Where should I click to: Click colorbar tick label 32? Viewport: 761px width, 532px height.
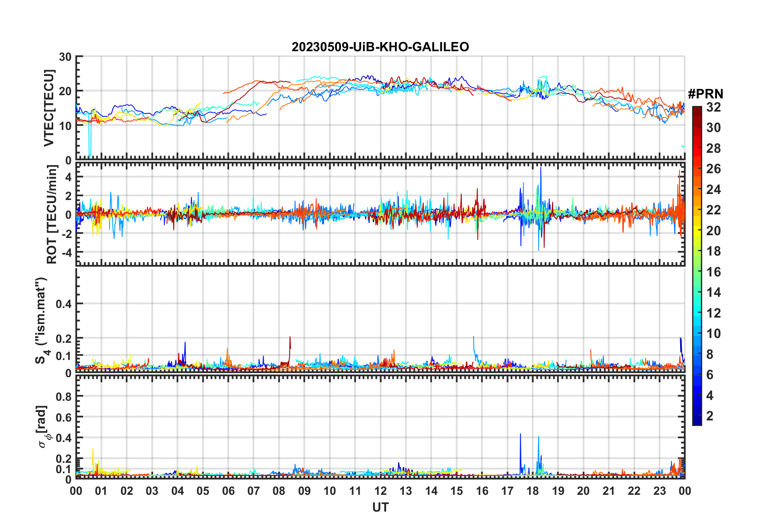pos(713,107)
